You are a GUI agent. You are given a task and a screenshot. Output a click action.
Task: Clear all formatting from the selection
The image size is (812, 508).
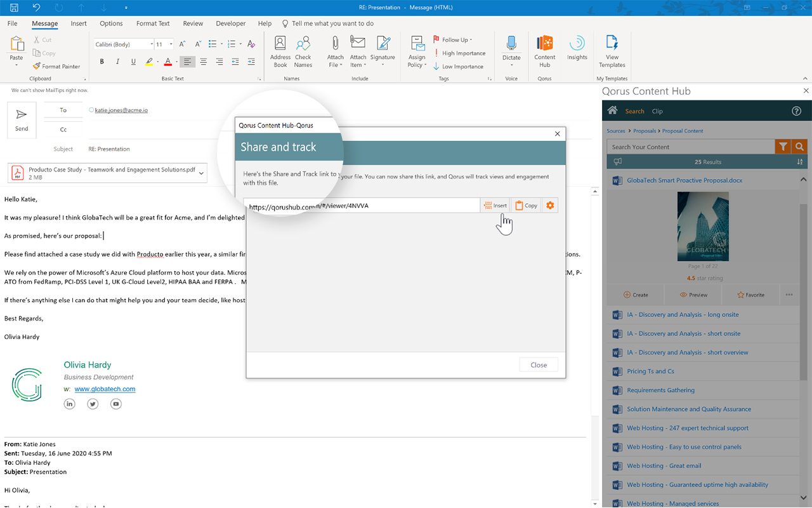point(251,44)
